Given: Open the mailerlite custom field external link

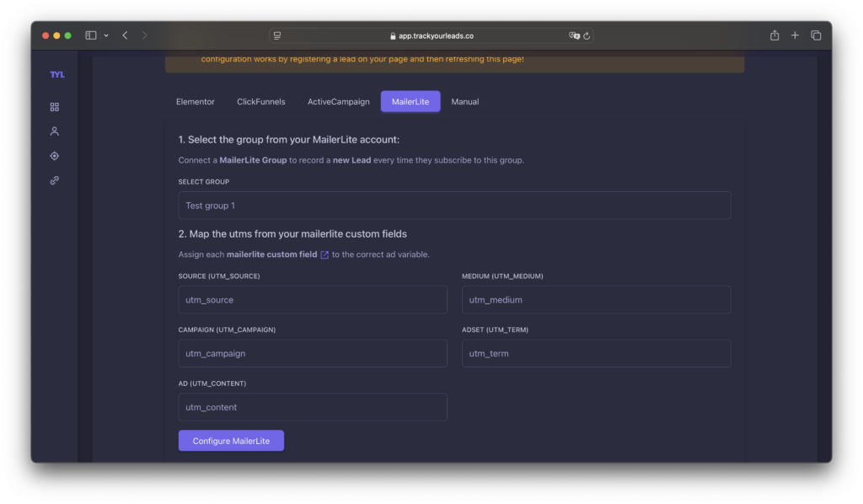Looking at the screenshot, I should [x=324, y=255].
